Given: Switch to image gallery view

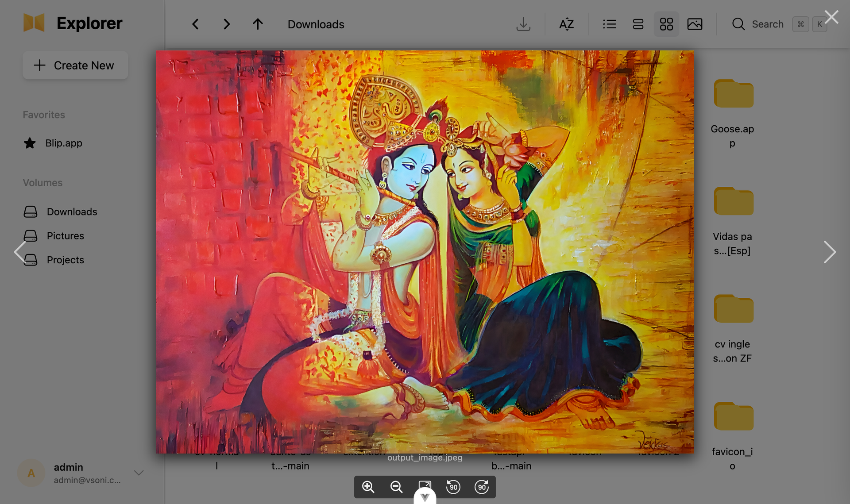Looking at the screenshot, I should (695, 24).
